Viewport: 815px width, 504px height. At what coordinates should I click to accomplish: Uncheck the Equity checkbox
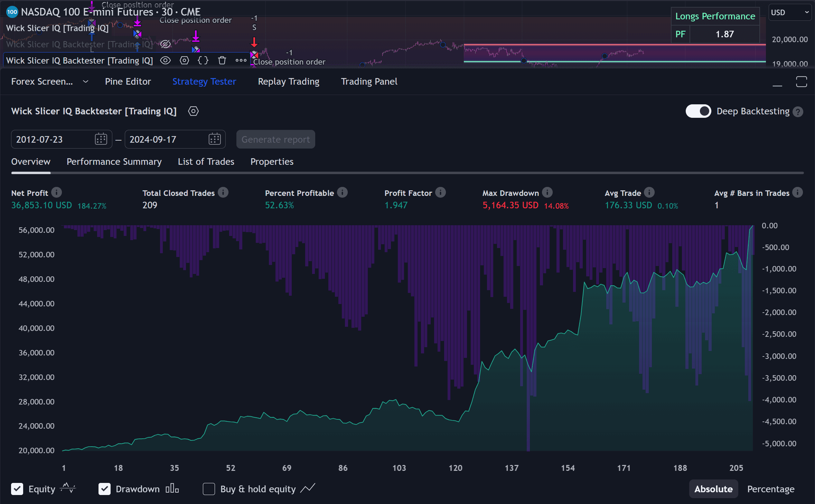17,489
